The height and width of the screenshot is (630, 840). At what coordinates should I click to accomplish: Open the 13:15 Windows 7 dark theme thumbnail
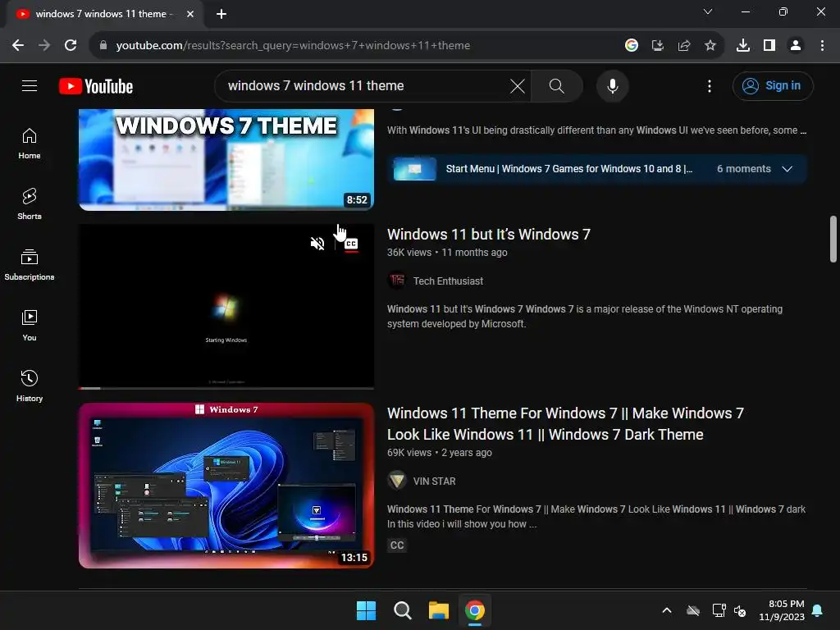226,486
